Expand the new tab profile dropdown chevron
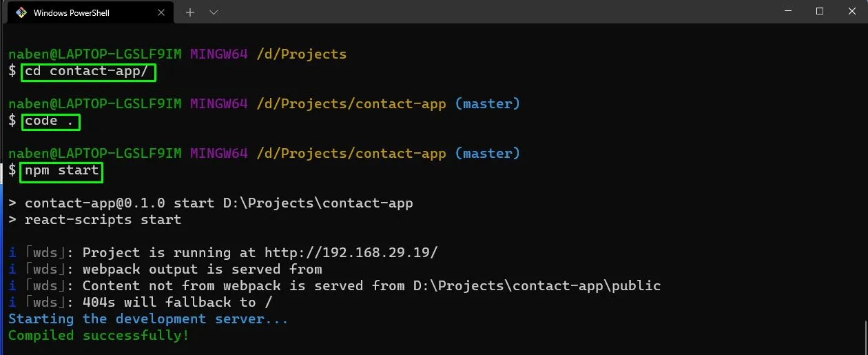 [x=214, y=12]
